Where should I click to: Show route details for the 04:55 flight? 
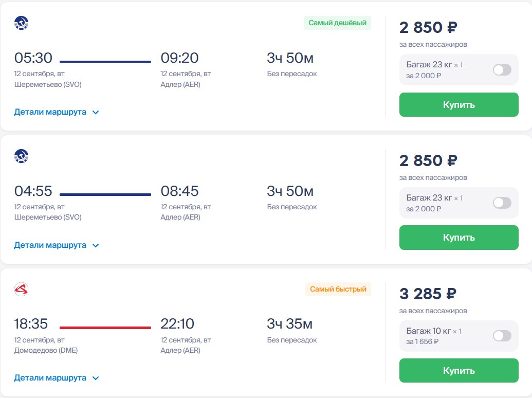coord(50,245)
